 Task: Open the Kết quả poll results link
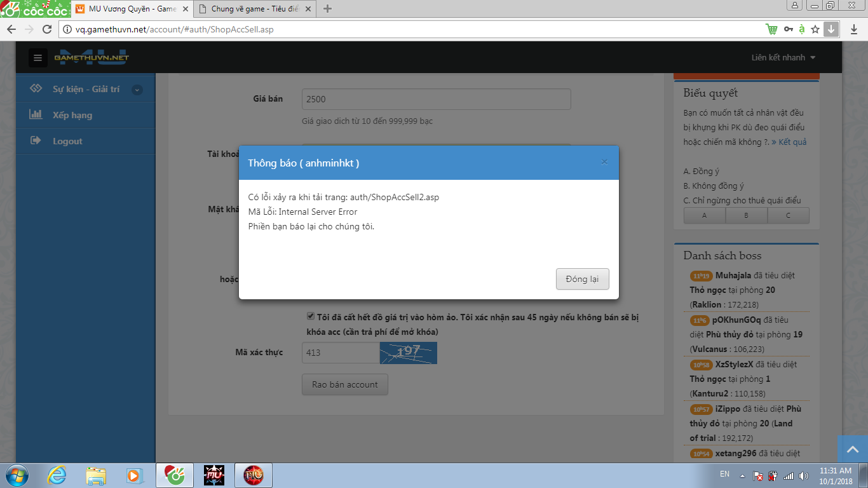click(x=792, y=142)
